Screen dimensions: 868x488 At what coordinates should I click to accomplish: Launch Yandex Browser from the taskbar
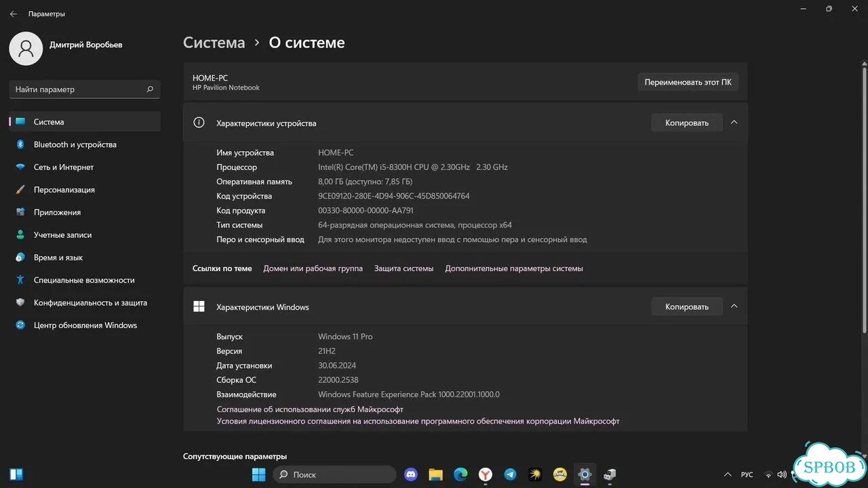click(x=486, y=474)
